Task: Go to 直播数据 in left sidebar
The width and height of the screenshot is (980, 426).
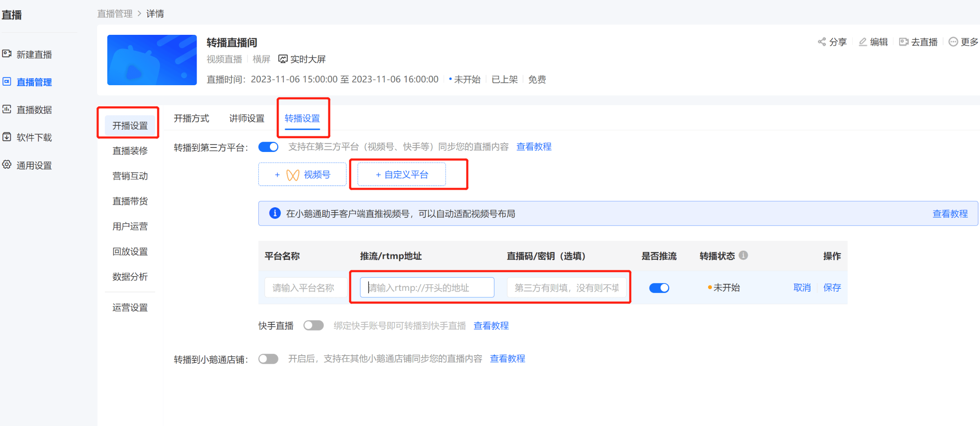Action: click(34, 110)
